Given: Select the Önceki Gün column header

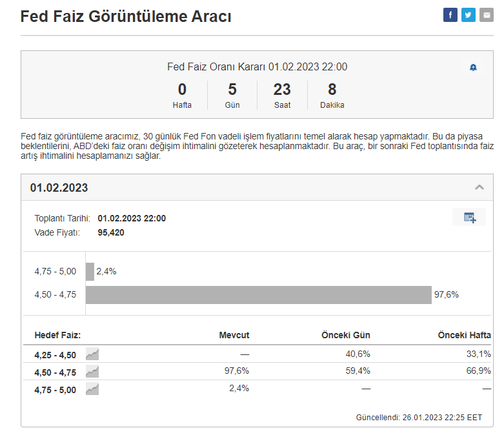Looking at the screenshot, I should coord(345,335).
